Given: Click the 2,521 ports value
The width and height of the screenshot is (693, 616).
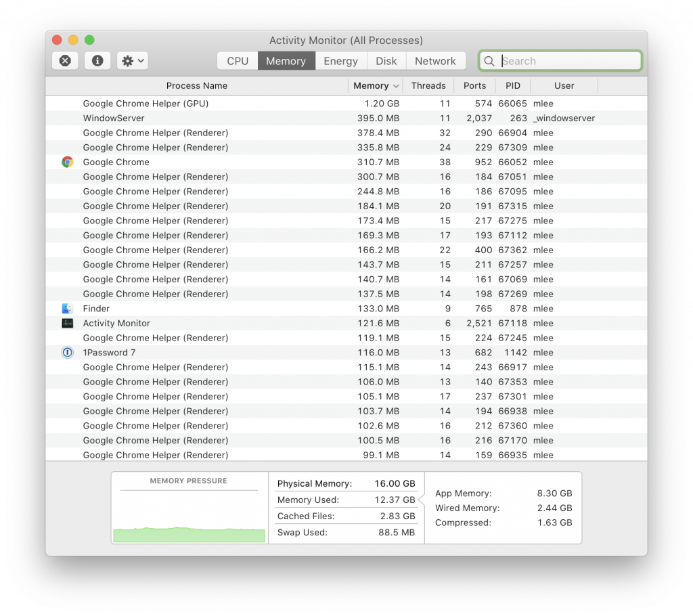Looking at the screenshot, I should tap(479, 324).
